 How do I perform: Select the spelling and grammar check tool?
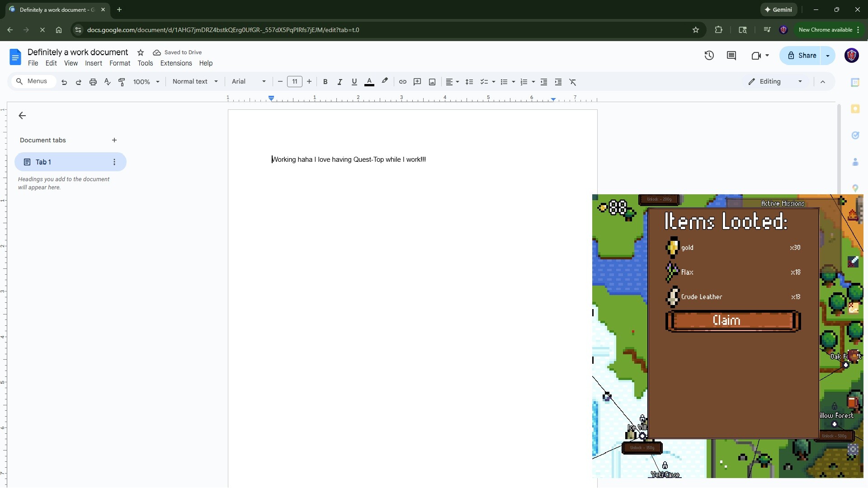click(107, 82)
